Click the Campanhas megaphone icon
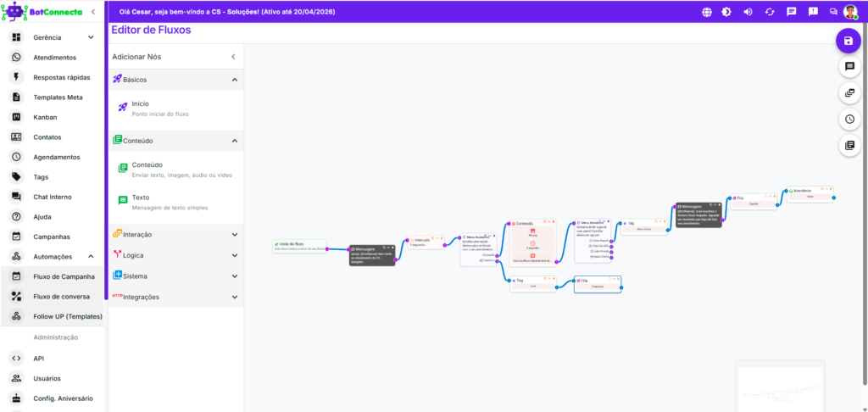 click(16, 237)
